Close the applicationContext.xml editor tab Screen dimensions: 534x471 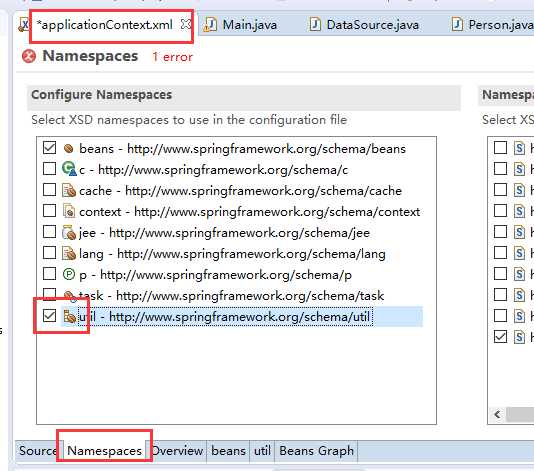(186, 24)
